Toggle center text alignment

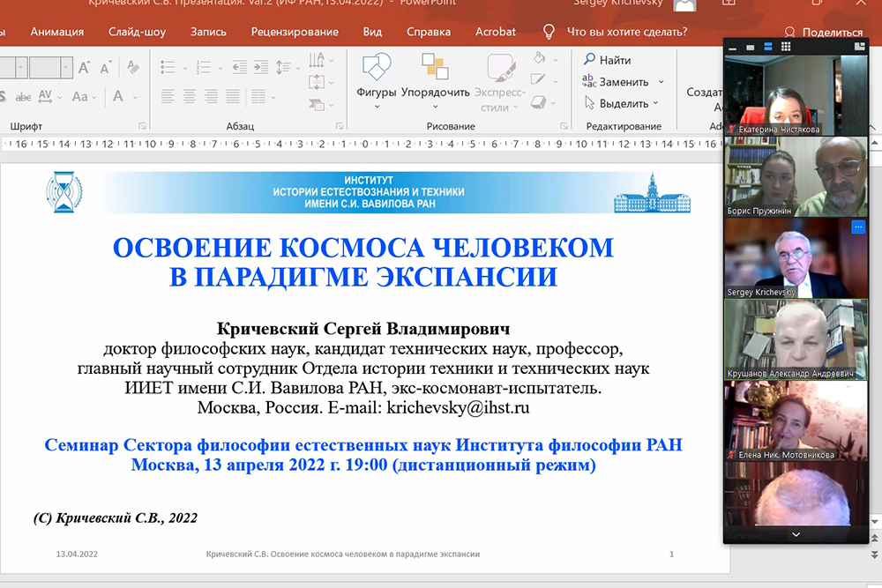[189, 97]
